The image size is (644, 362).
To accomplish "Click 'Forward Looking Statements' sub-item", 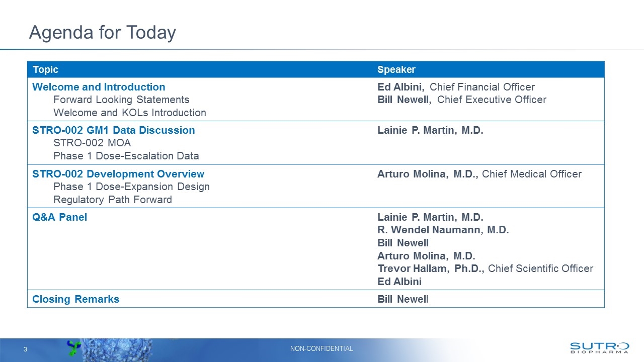I will point(121,100).
